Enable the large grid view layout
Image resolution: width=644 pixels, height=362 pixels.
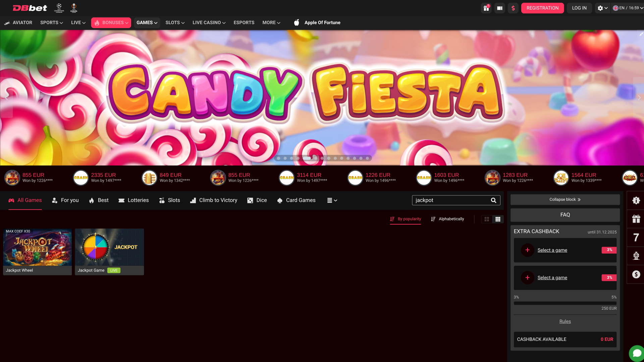coord(487,219)
